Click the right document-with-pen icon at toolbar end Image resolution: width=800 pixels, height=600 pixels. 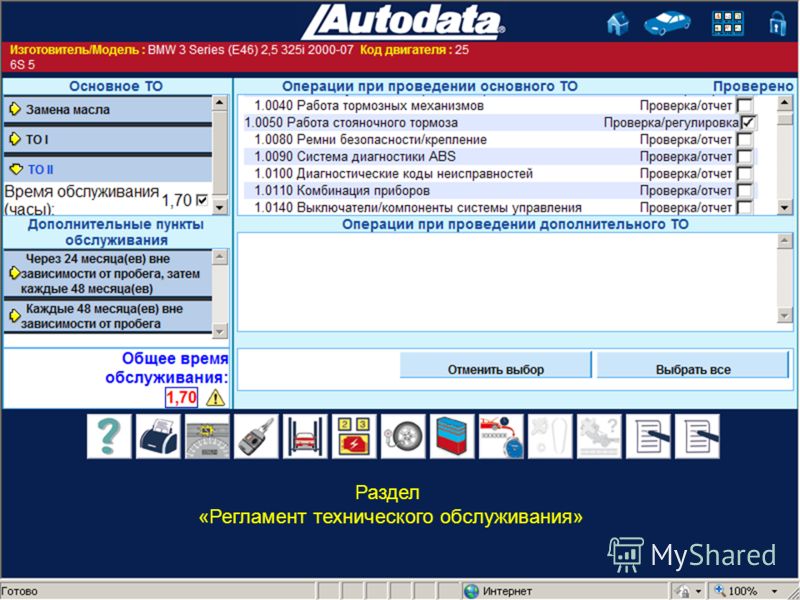click(697, 437)
